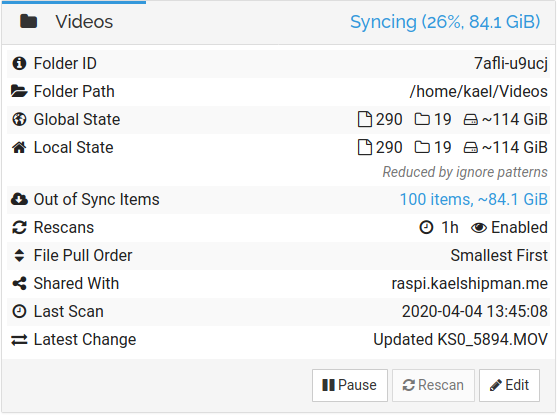The image size is (560, 415).
Task: Click the home icon next to Local State
Action: (x=19, y=147)
